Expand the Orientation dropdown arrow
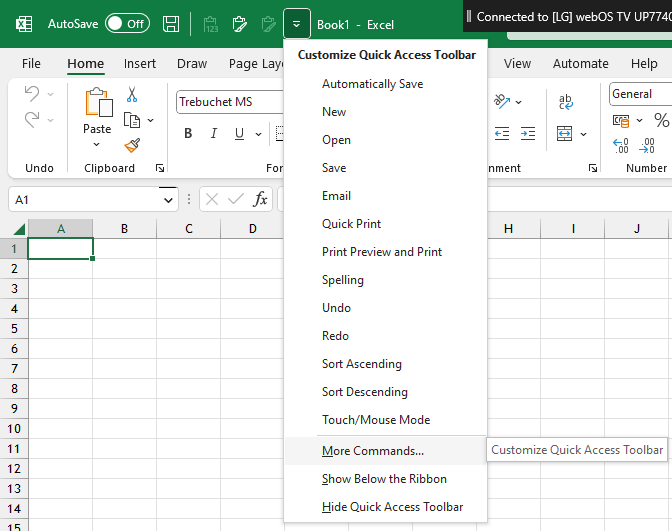Screen dimensions: 672x531 [519, 102]
